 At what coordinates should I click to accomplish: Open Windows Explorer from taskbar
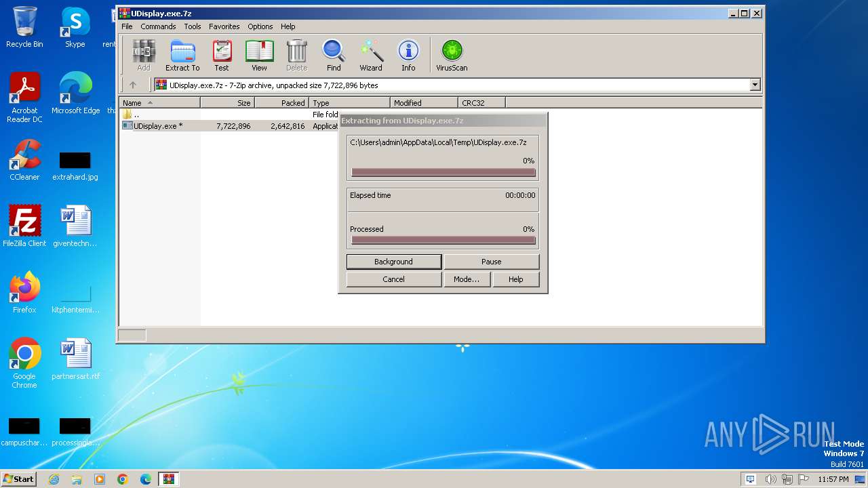coord(77,479)
